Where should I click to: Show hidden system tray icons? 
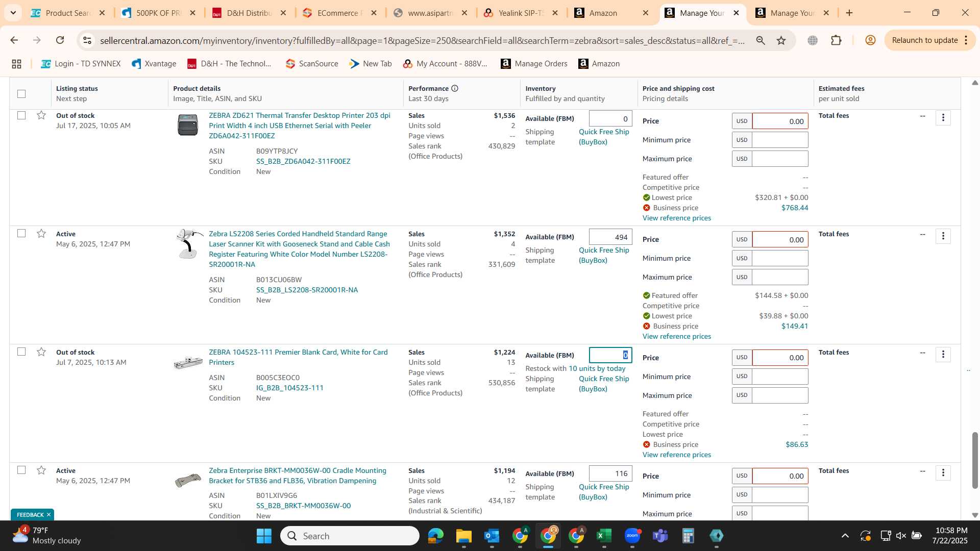click(845, 536)
